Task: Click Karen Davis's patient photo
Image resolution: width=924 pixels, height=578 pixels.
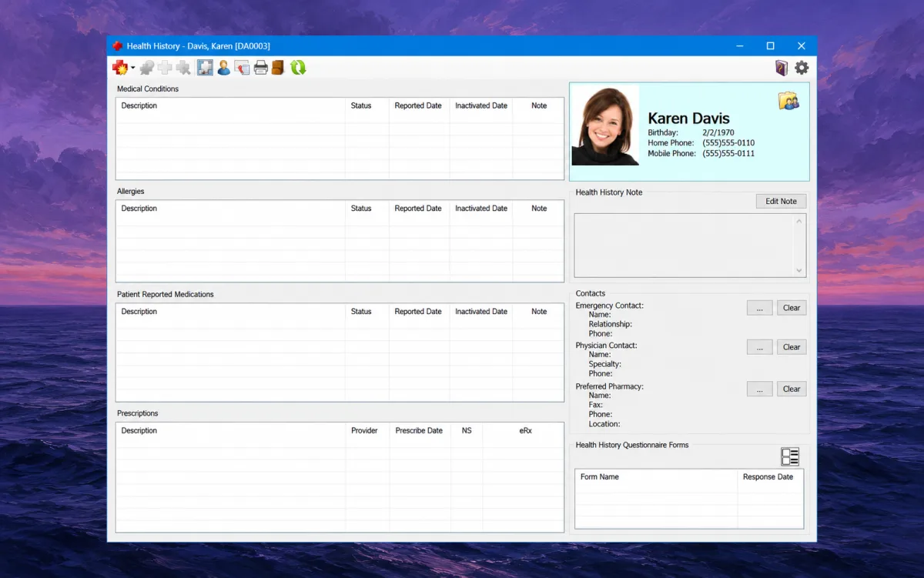Action: 604,125
